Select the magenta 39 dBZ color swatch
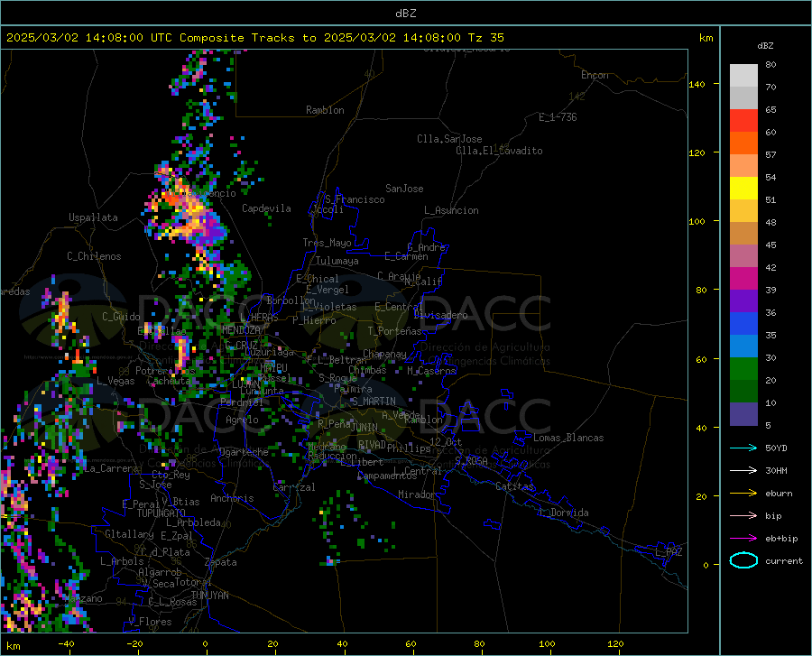The height and width of the screenshot is (656, 812). pyautogui.click(x=743, y=279)
